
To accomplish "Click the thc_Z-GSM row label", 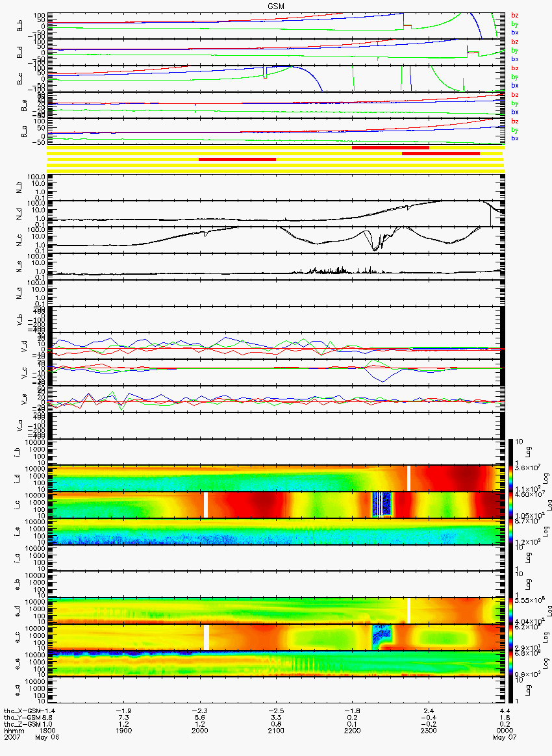I will tap(20, 724).
